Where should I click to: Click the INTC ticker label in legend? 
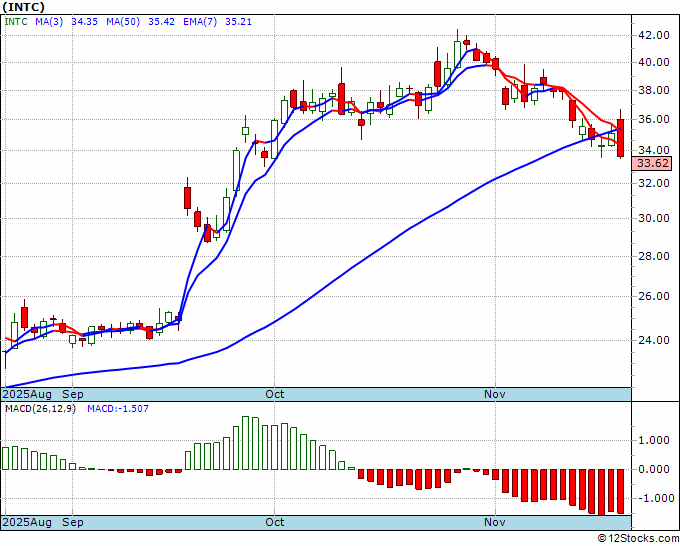tap(16, 22)
